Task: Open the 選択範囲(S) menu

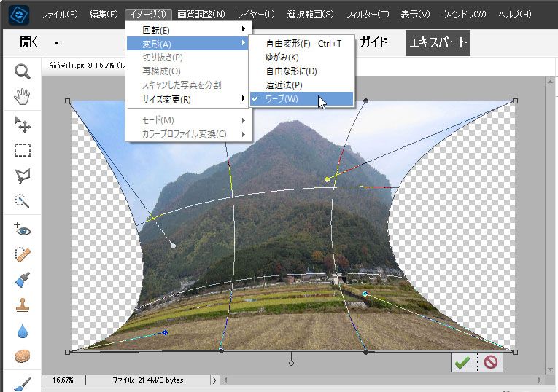Action: (310, 15)
